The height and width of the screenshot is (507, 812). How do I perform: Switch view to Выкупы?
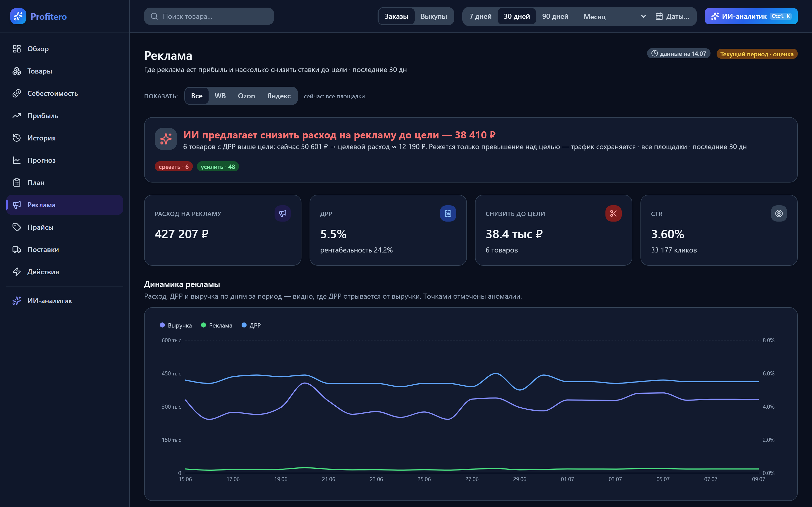433,16
